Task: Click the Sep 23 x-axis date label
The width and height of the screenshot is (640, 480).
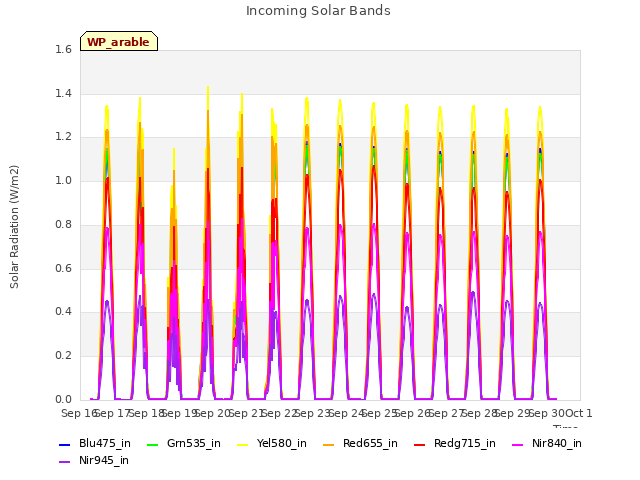Action: 313,413
